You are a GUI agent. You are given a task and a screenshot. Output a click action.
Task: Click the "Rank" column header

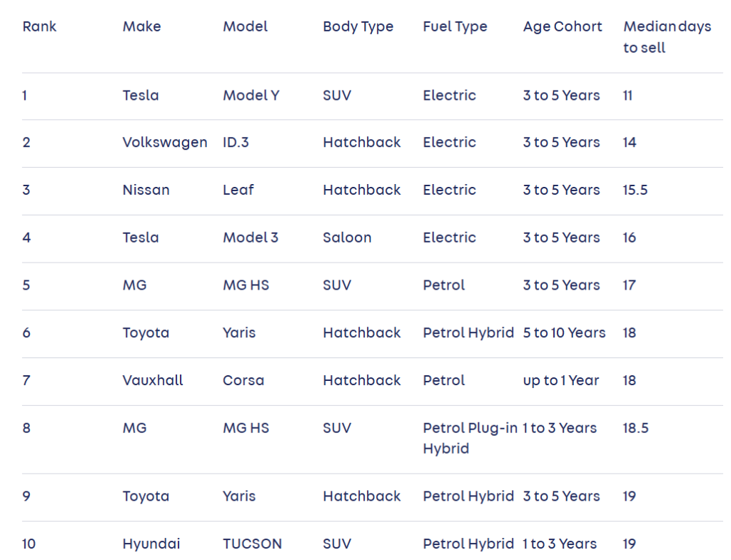point(39,27)
